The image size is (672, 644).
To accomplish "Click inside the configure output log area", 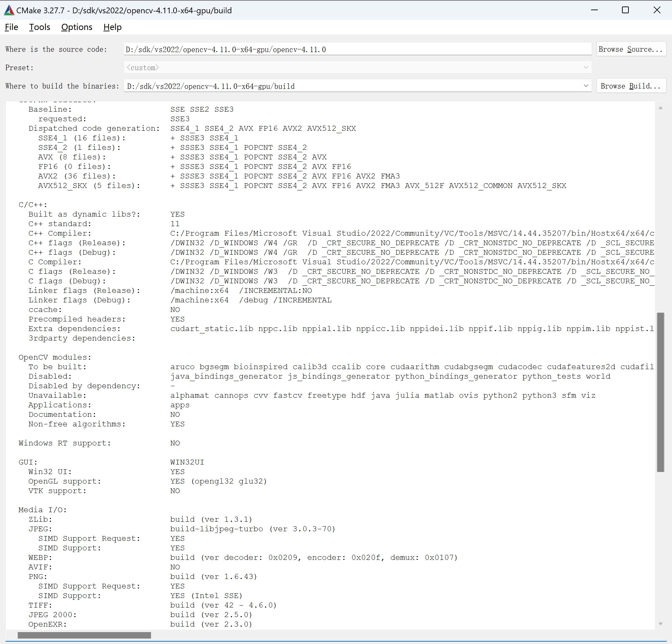I will [309, 343].
